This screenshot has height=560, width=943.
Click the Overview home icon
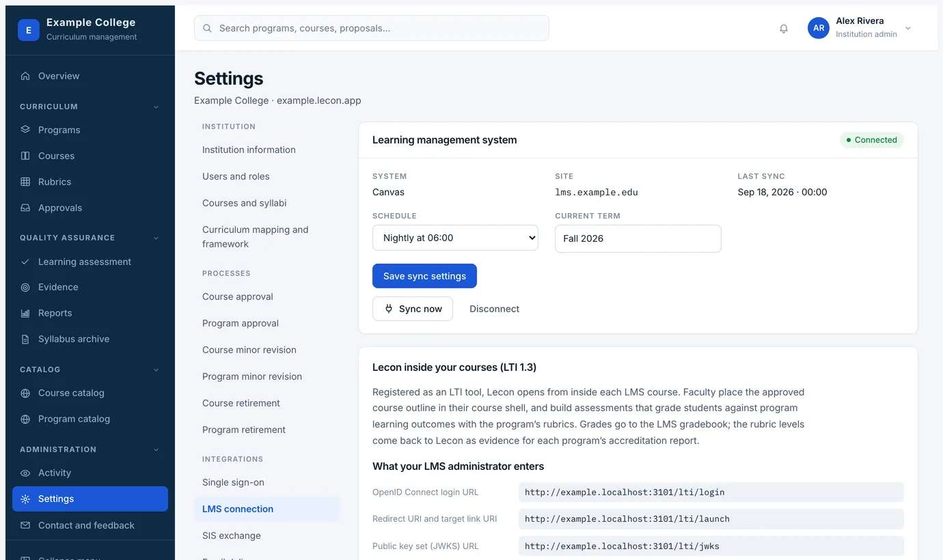coord(25,76)
